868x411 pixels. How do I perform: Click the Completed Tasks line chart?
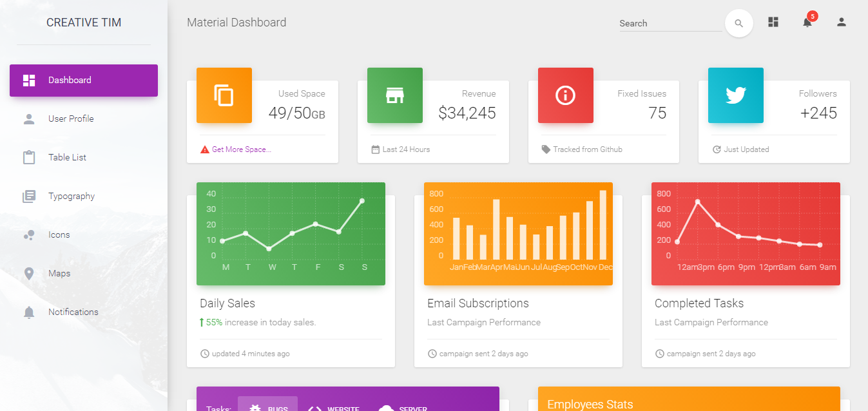746,234
